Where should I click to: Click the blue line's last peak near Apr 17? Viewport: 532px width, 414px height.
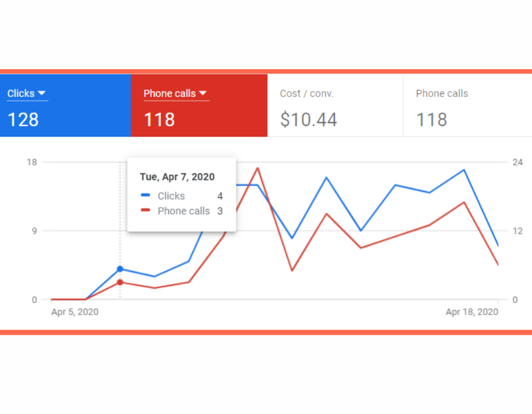point(464,170)
